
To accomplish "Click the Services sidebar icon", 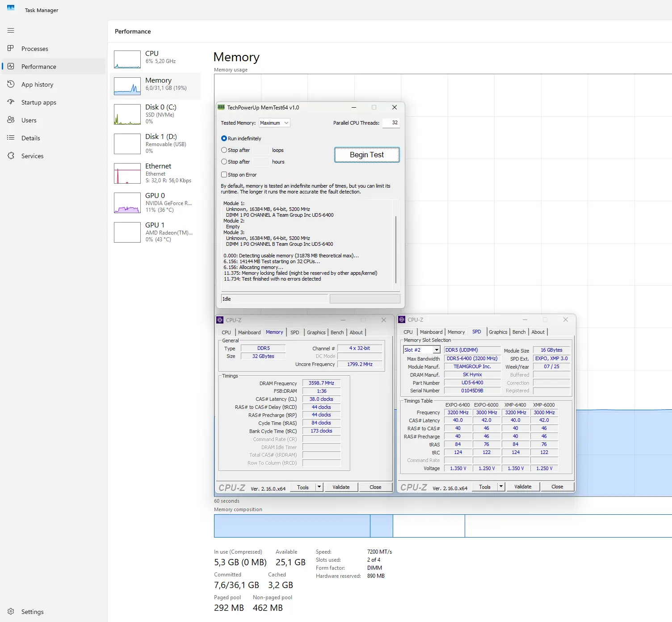I will pos(11,155).
